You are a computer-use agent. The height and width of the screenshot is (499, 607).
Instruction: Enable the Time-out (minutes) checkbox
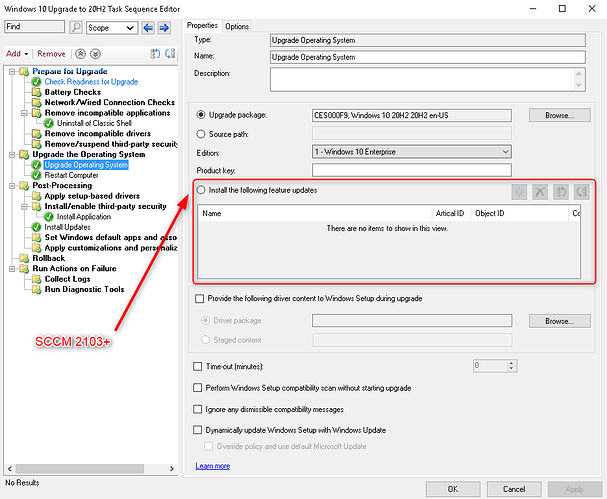(197, 366)
